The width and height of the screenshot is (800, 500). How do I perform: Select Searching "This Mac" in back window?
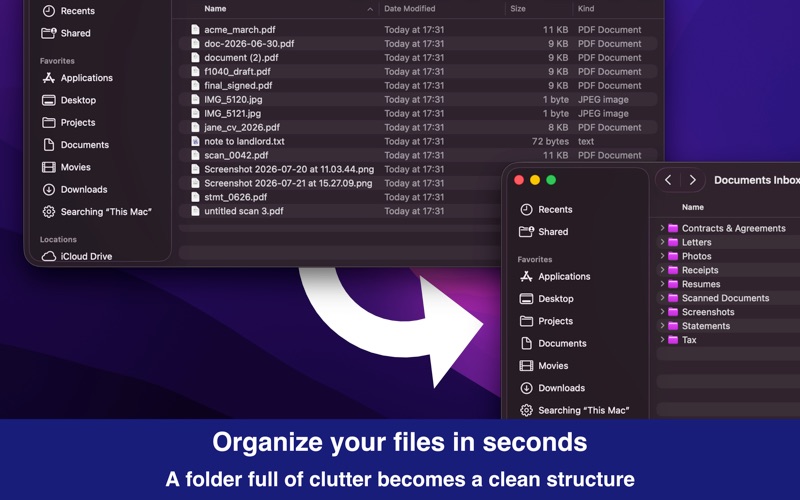[97, 212]
